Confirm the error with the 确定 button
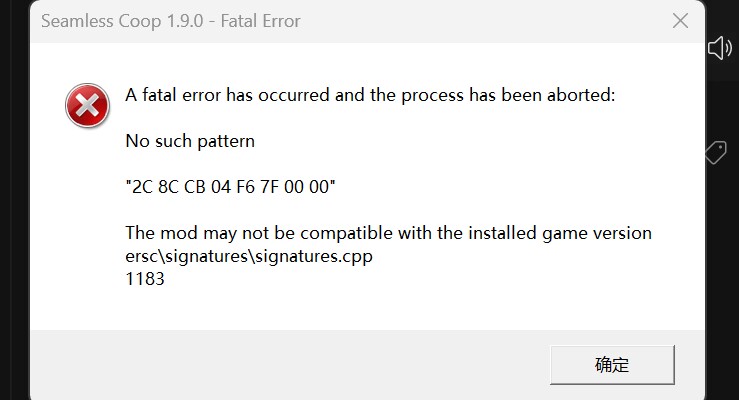Viewport: 739px width, 400px height. point(612,365)
